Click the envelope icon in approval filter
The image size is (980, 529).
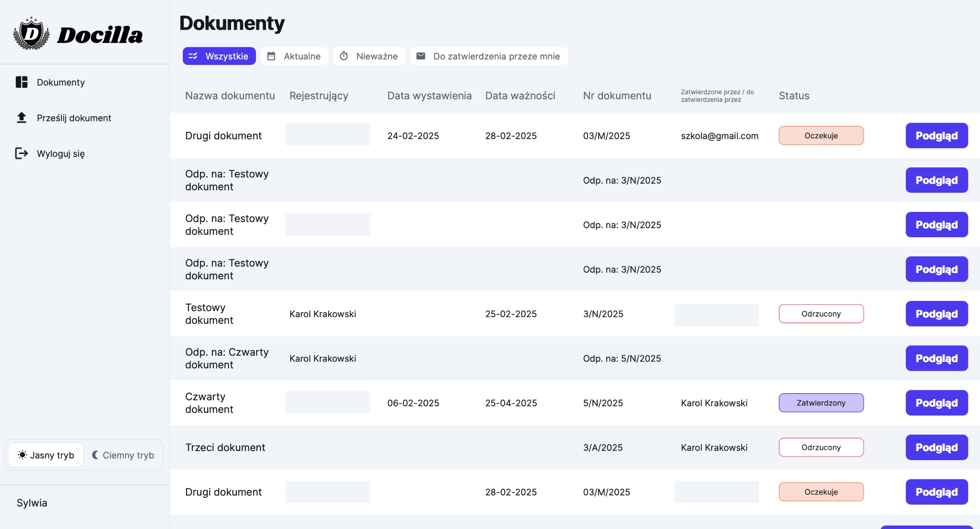421,56
